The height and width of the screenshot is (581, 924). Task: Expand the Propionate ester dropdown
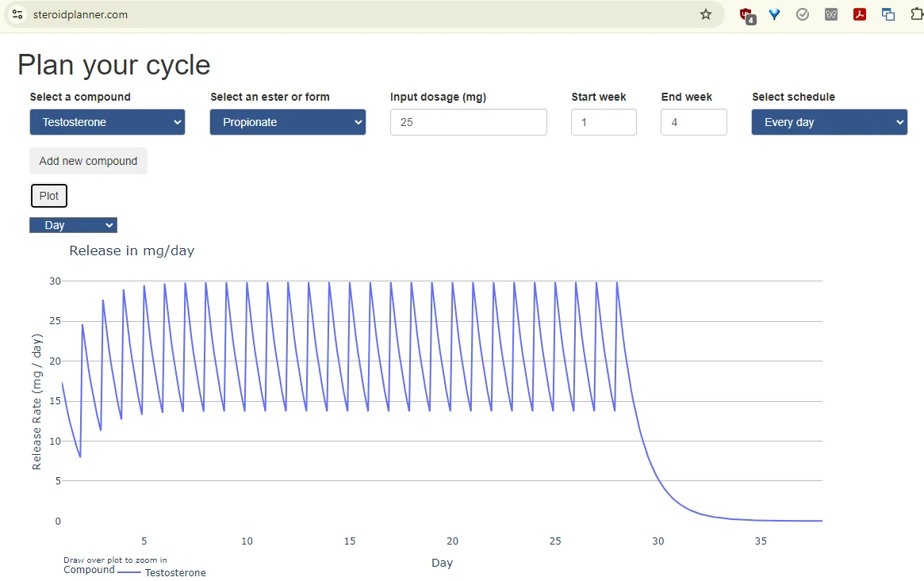tap(287, 122)
